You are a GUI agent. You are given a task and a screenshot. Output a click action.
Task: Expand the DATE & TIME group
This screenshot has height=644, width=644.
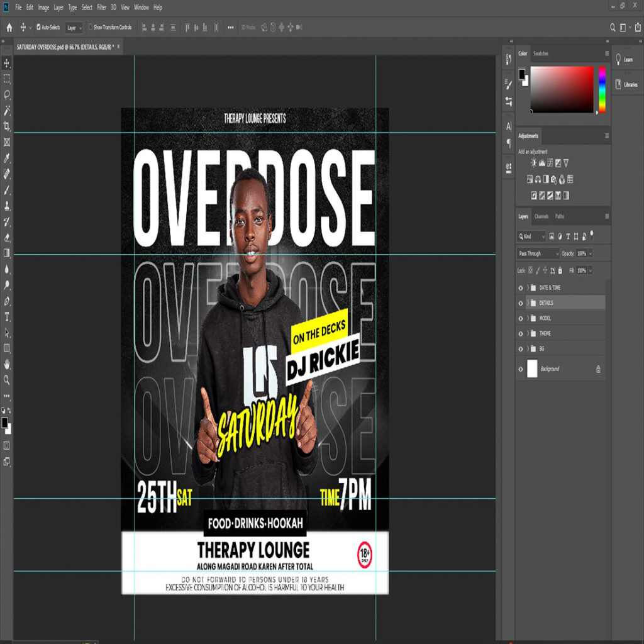tap(528, 288)
